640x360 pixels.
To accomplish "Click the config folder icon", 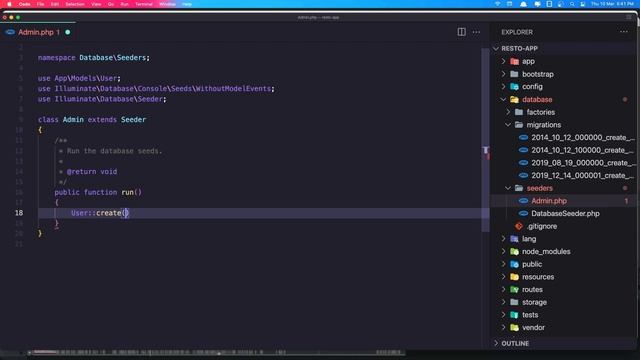I will coord(514,87).
